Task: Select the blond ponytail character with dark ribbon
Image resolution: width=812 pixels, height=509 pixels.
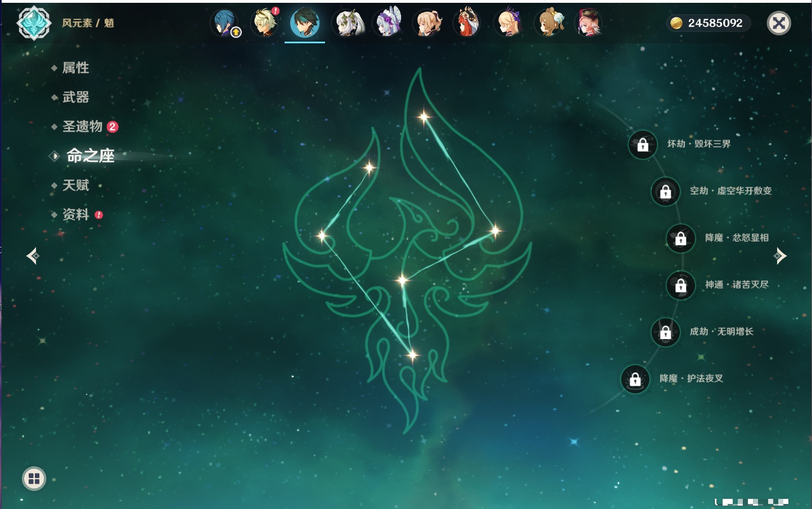Action: (428, 24)
